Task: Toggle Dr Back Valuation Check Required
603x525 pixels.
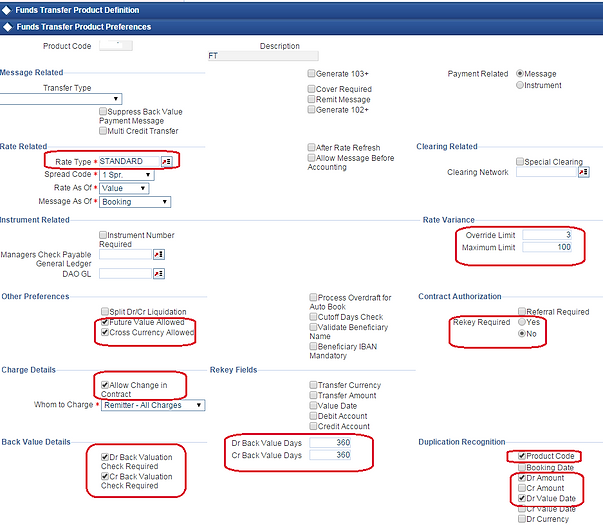Action: click(105, 457)
